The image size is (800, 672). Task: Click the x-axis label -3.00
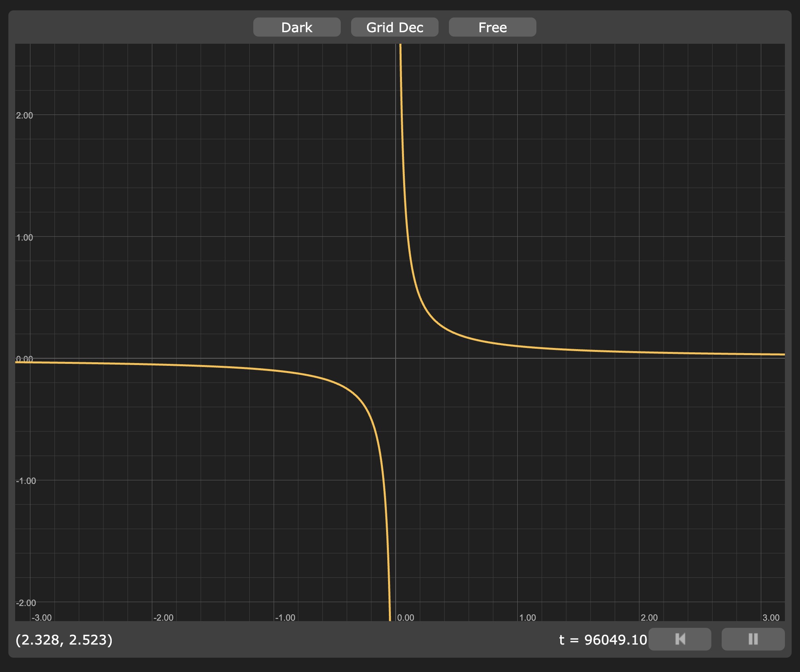coord(42,618)
